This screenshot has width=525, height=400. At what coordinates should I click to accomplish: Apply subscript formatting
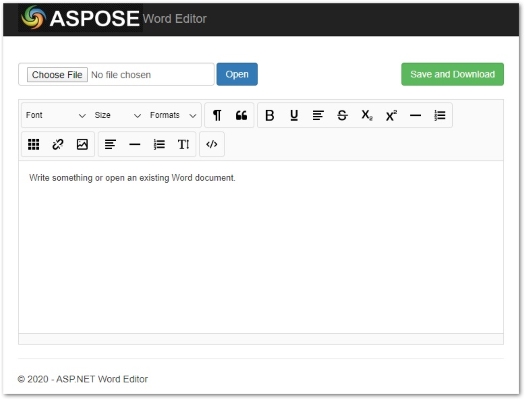pyautogui.click(x=367, y=115)
